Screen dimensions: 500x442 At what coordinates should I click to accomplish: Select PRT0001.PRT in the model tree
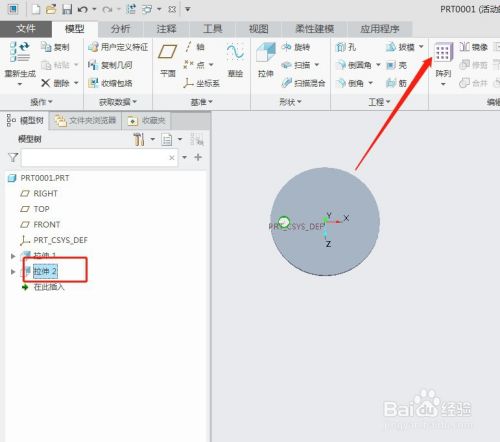[x=39, y=178]
